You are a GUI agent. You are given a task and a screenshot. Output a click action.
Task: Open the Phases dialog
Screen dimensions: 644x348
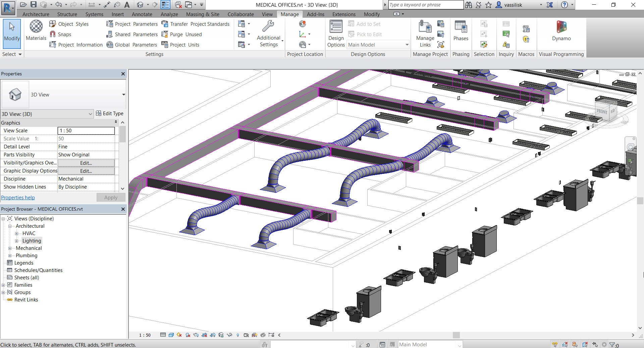(x=461, y=31)
